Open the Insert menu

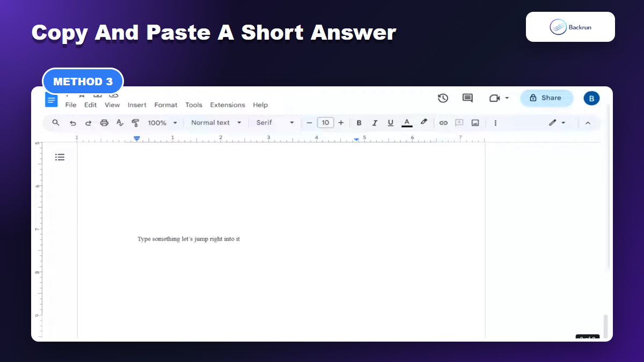(137, 105)
